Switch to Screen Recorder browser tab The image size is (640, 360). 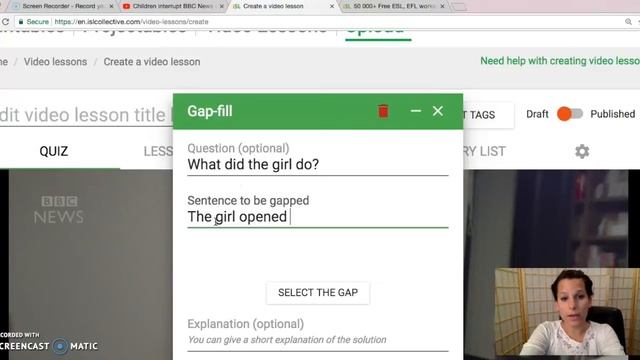tap(62, 6)
